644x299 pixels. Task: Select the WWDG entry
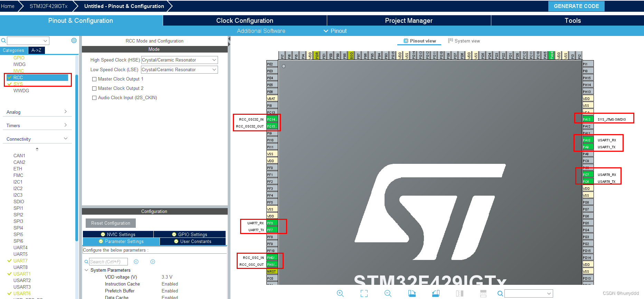point(21,91)
